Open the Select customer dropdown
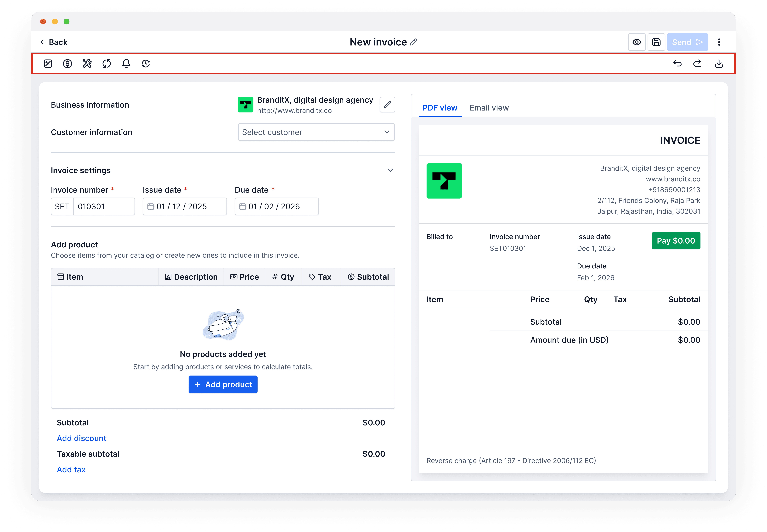767x532 pixels. point(316,132)
